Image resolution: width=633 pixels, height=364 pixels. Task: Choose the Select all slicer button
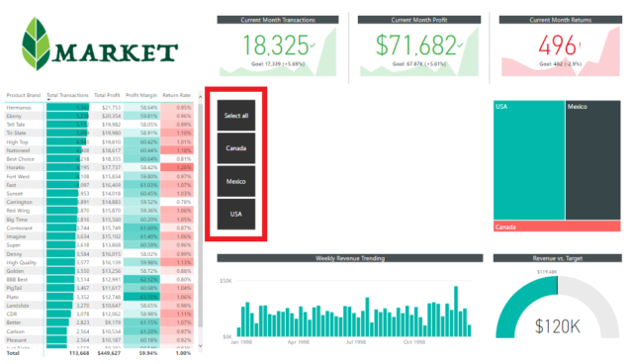coord(236,116)
